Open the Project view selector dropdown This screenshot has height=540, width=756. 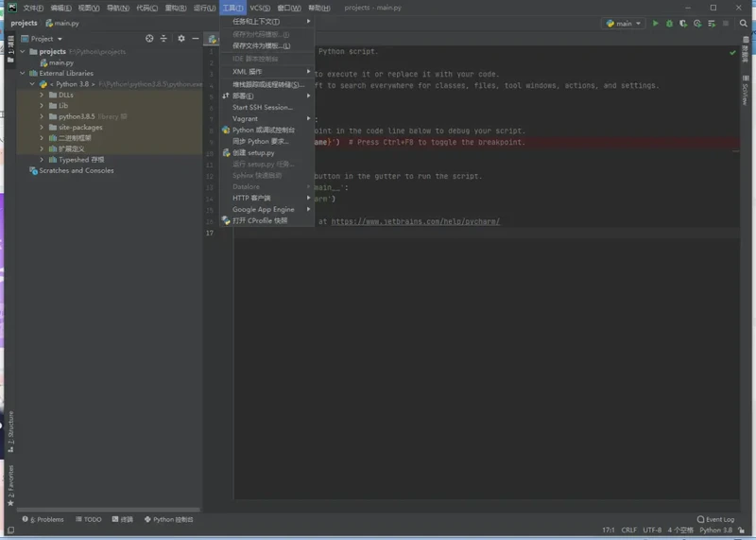[45, 39]
